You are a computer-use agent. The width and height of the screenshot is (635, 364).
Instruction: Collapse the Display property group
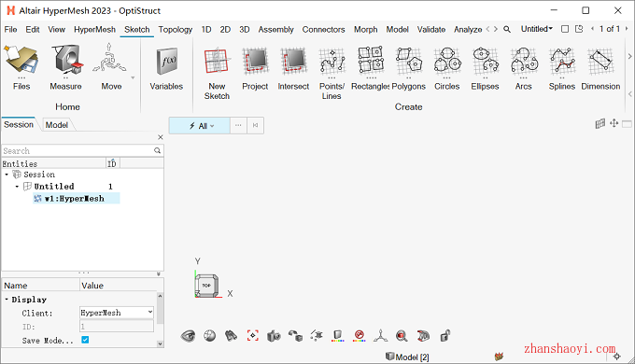7,300
